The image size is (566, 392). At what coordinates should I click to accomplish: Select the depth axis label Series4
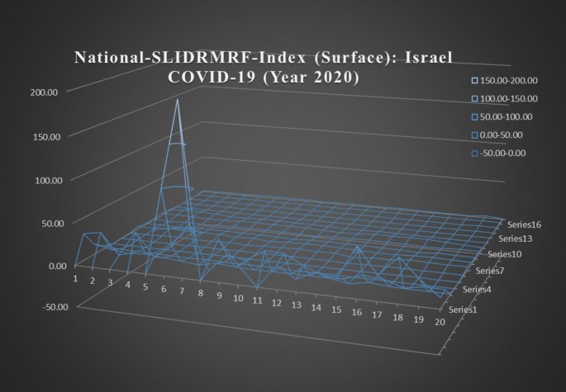[x=477, y=289]
